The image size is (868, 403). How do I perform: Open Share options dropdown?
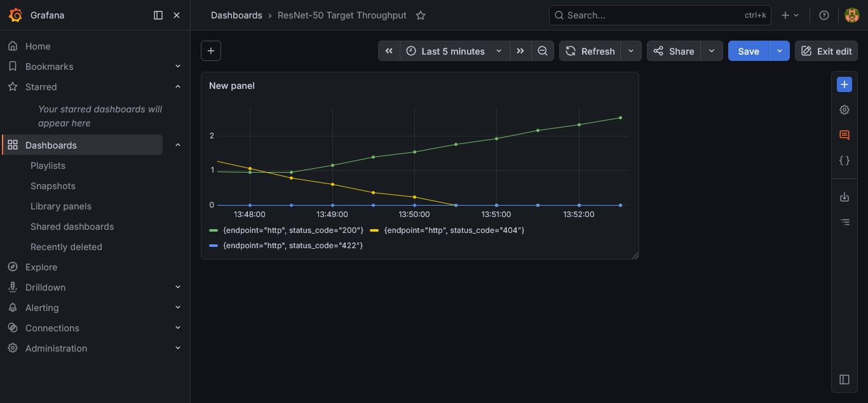[712, 51]
